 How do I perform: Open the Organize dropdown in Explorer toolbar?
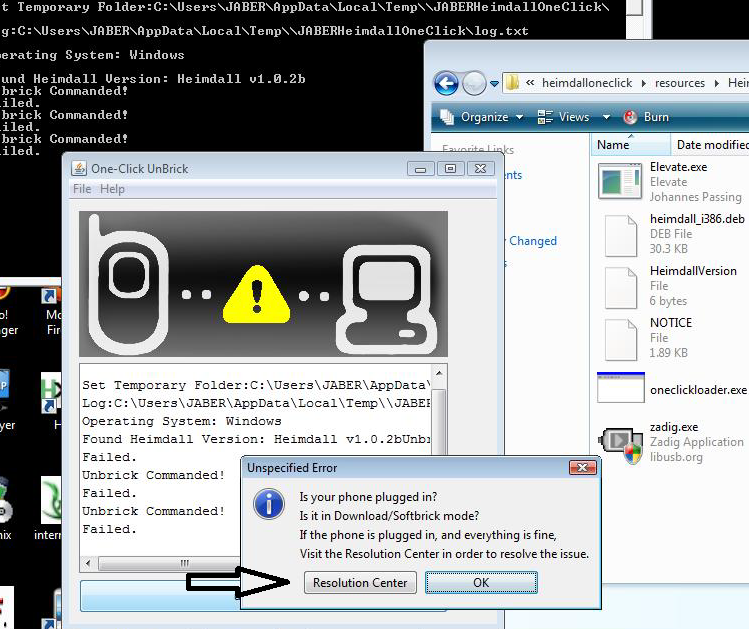coord(482,117)
